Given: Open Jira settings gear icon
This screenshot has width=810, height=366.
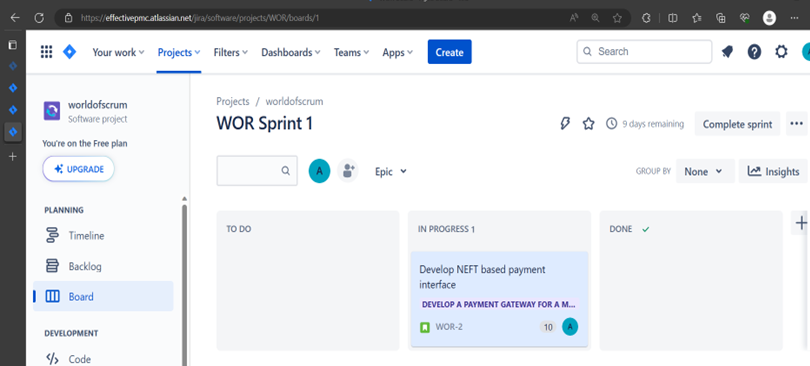Looking at the screenshot, I should (x=782, y=52).
